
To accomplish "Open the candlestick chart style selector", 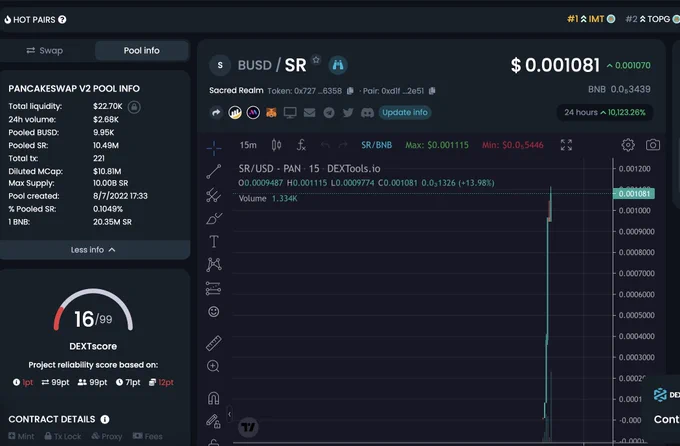I will (276, 145).
